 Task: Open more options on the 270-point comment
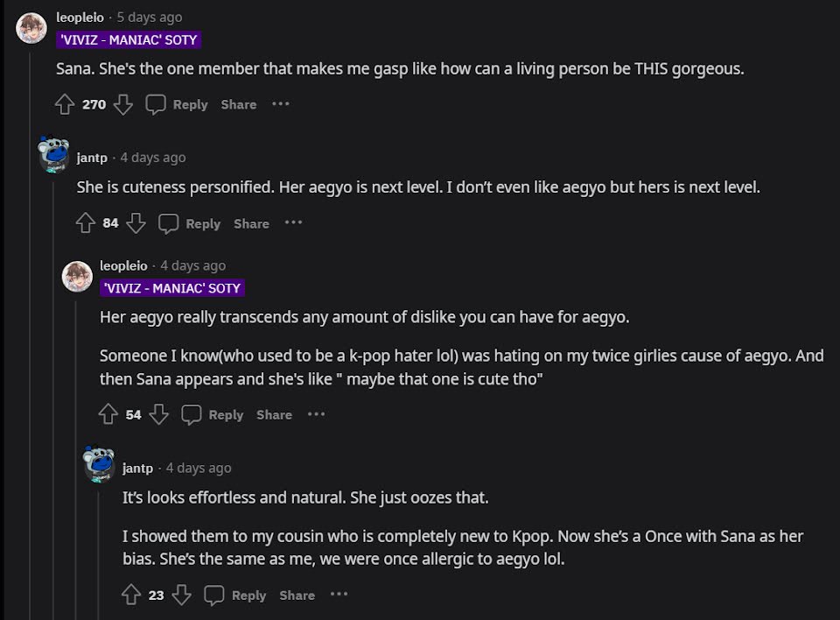pyautogui.click(x=280, y=104)
